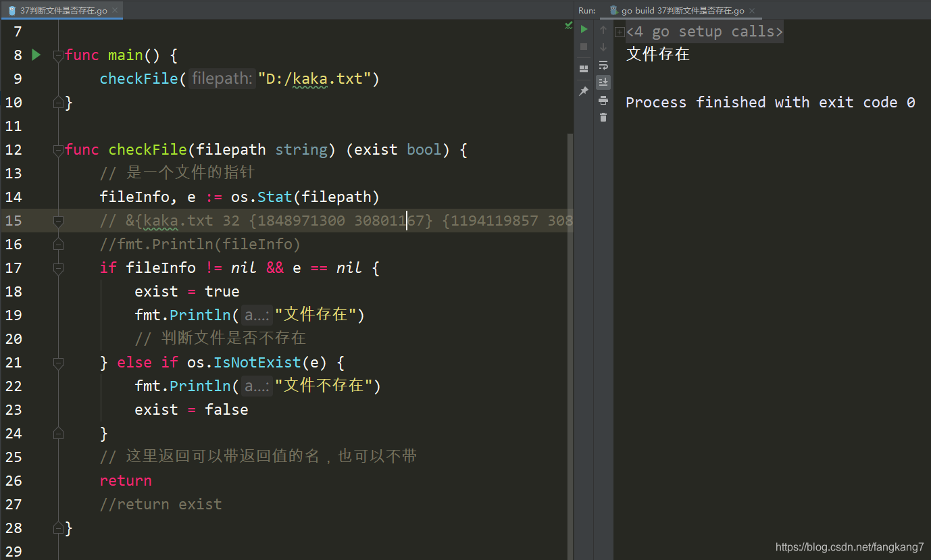Viewport: 931px width, 560px height.
Task: Click the gopher icon on Run tab
Action: 613,10
